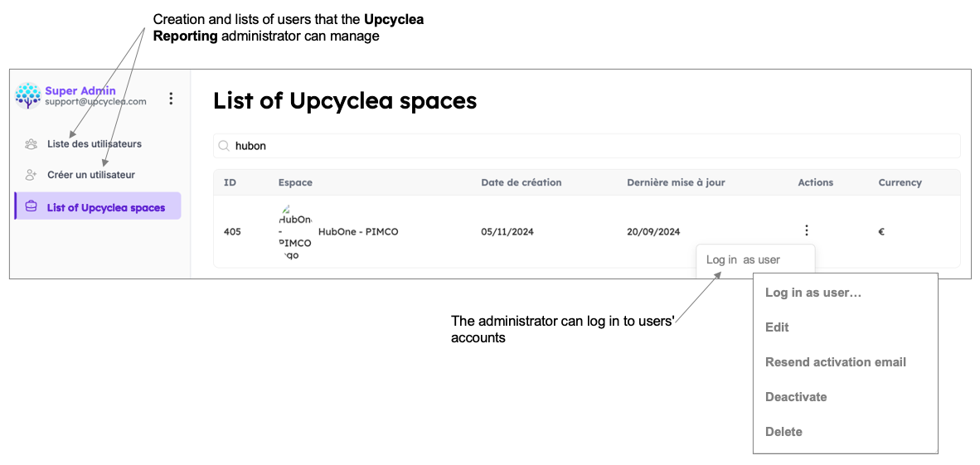Click the users icon beside Liste des utilisateurs
Screen dimensions: 980x465
[31, 143]
